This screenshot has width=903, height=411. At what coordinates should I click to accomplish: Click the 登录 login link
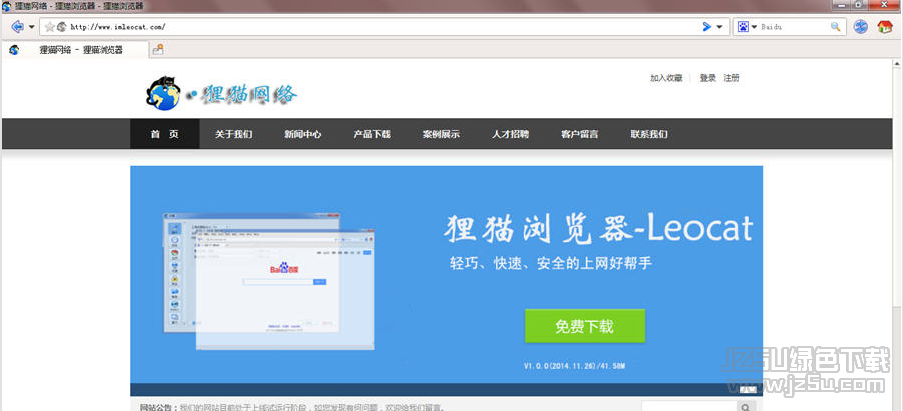pos(707,78)
